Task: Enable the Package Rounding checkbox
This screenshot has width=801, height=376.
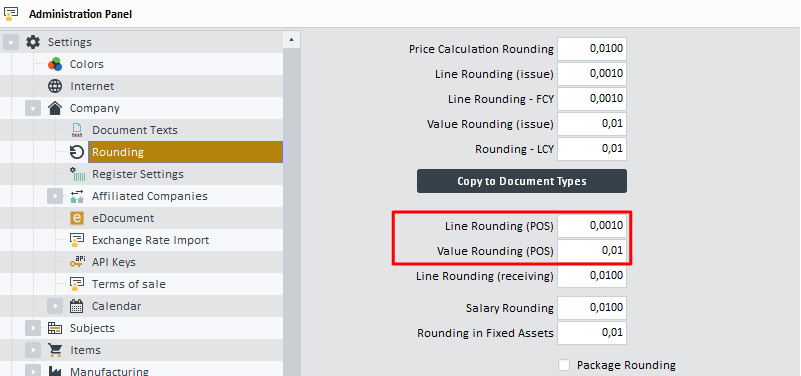Action: (x=564, y=365)
